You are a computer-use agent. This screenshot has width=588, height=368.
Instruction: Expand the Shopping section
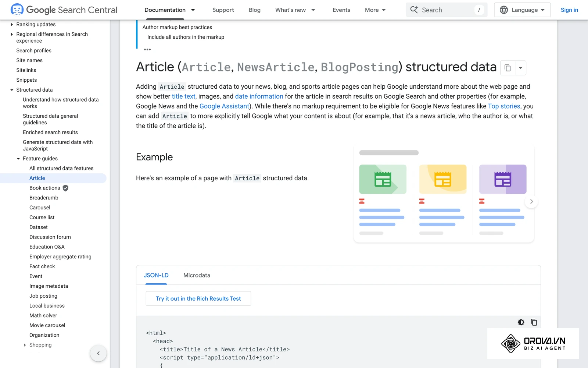[25, 345]
